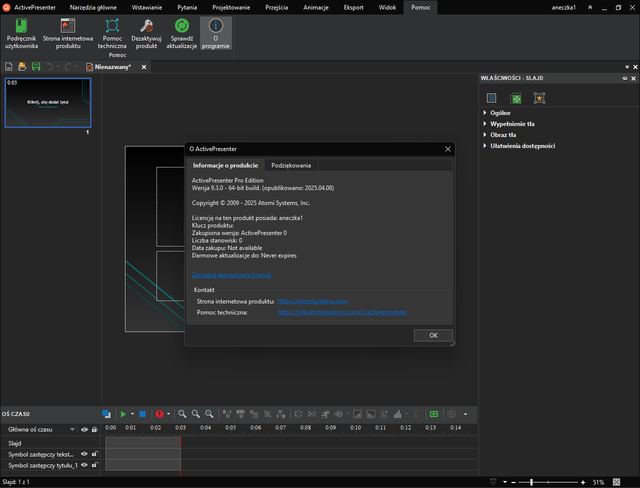Open the Wstawianie ribbon tab
The width and height of the screenshot is (640, 488).
click(147, 7)
